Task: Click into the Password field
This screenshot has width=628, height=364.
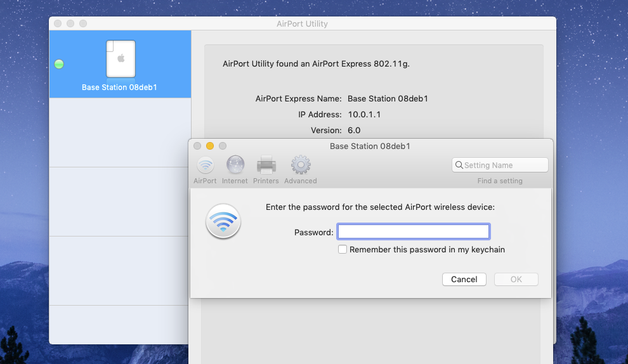Action: point(414,231)
